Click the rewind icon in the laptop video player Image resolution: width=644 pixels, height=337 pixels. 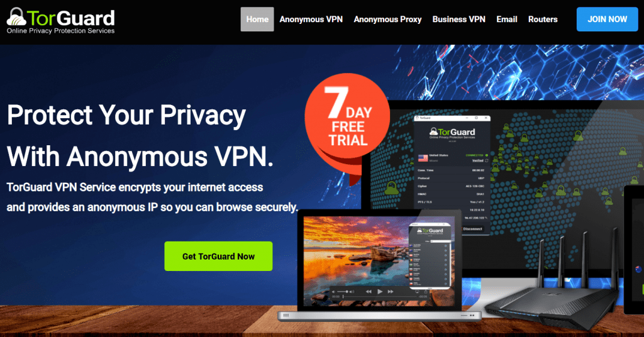coord(369,292)
